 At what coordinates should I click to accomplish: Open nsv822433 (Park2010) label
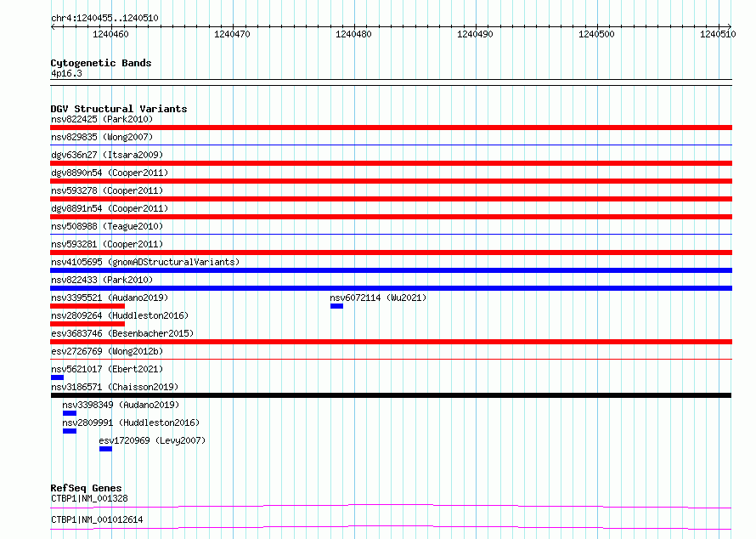point(102,280)
